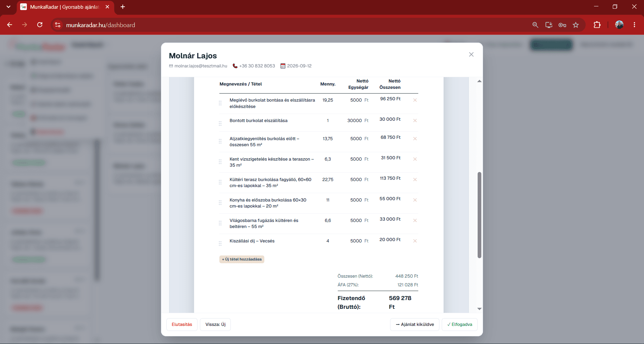Click the Elutasítás button

(x=182, y=324)
